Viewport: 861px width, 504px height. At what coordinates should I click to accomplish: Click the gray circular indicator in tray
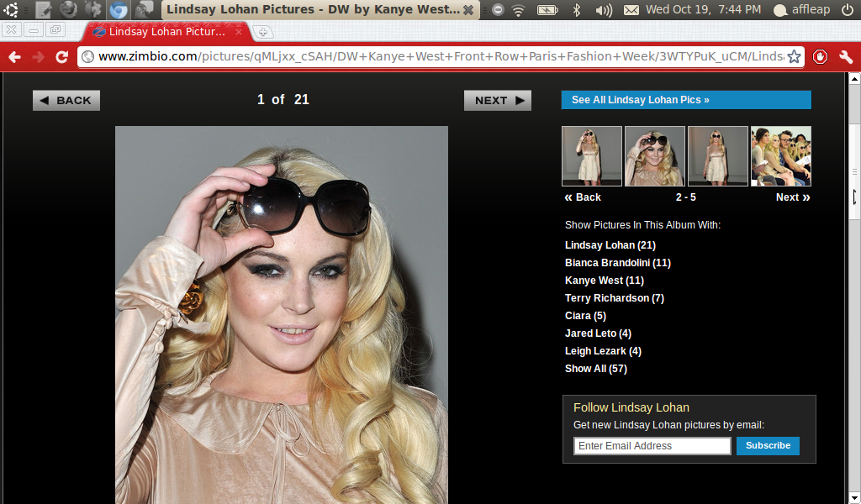coord(498,9)
